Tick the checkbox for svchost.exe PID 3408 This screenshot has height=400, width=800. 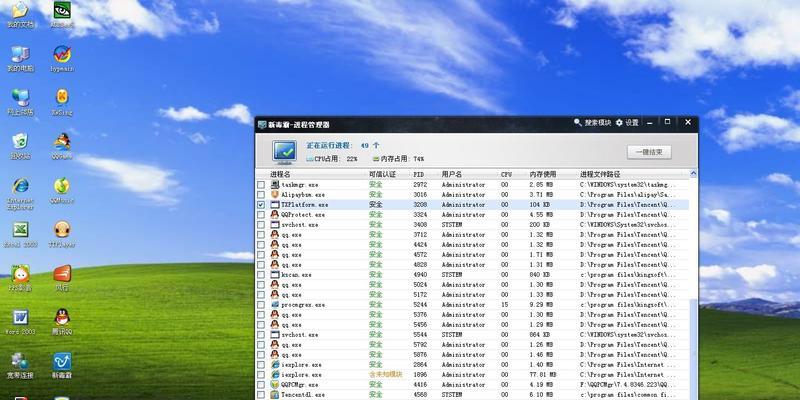261,224
